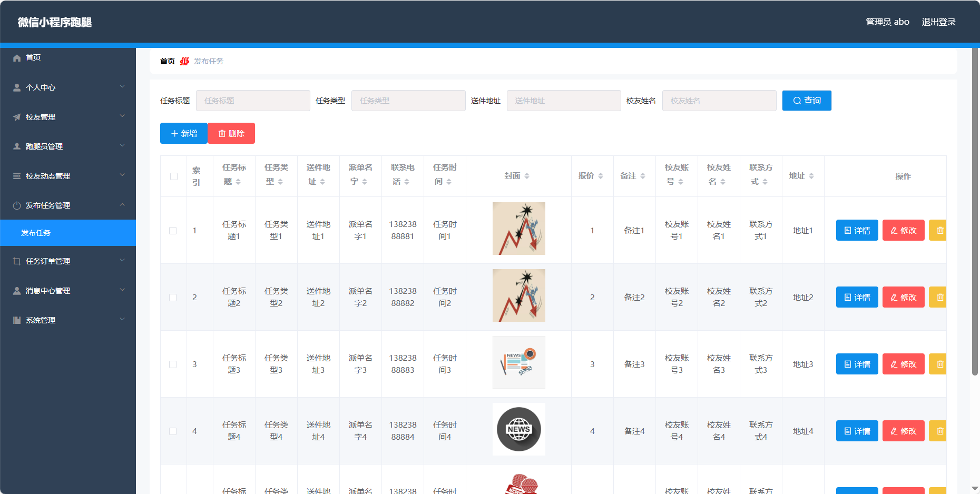
Task: Expand the 个人中心 menu chevron
Action: point(122,86)
